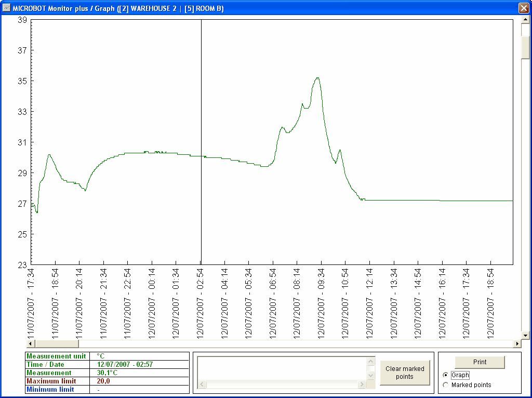Click the MICROBOT app icon in title bar
Image resolution: width=532 pixels, height=398 pixels.
6,8
